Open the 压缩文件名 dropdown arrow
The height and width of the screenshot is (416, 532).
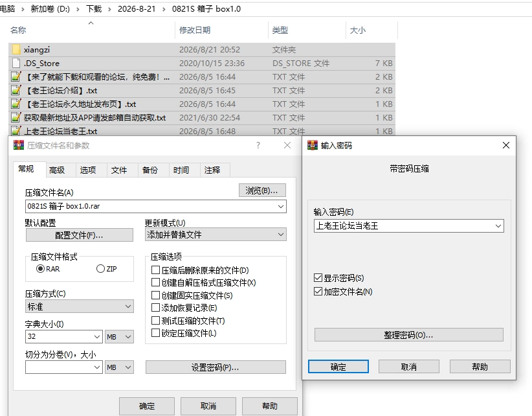click(x=281, y=207)
